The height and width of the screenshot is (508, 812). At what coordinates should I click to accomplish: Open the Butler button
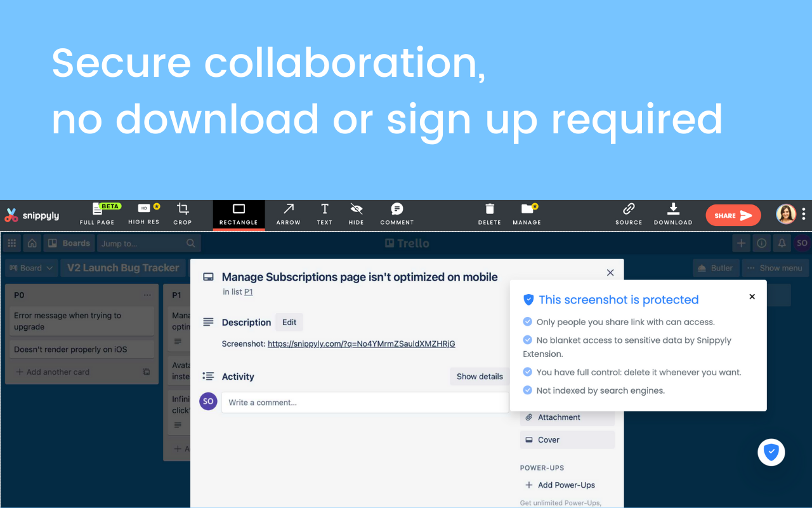click(716, 268)
